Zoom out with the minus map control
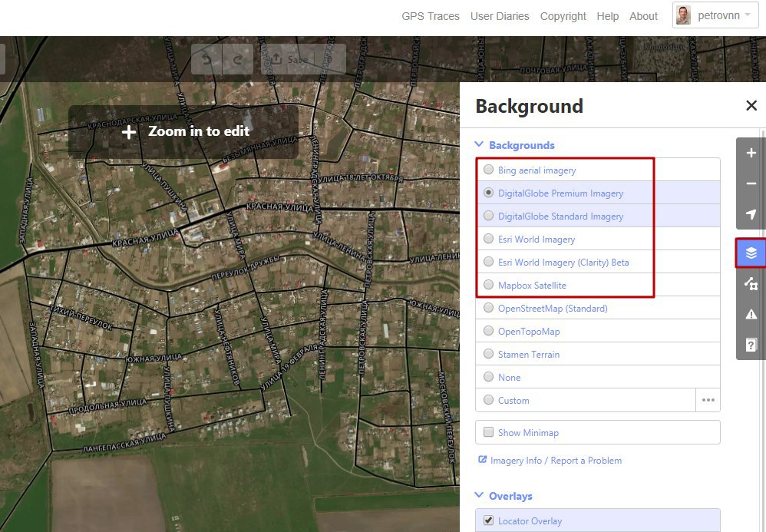Viewport: 766px width, 532px height. pos(751,183)
